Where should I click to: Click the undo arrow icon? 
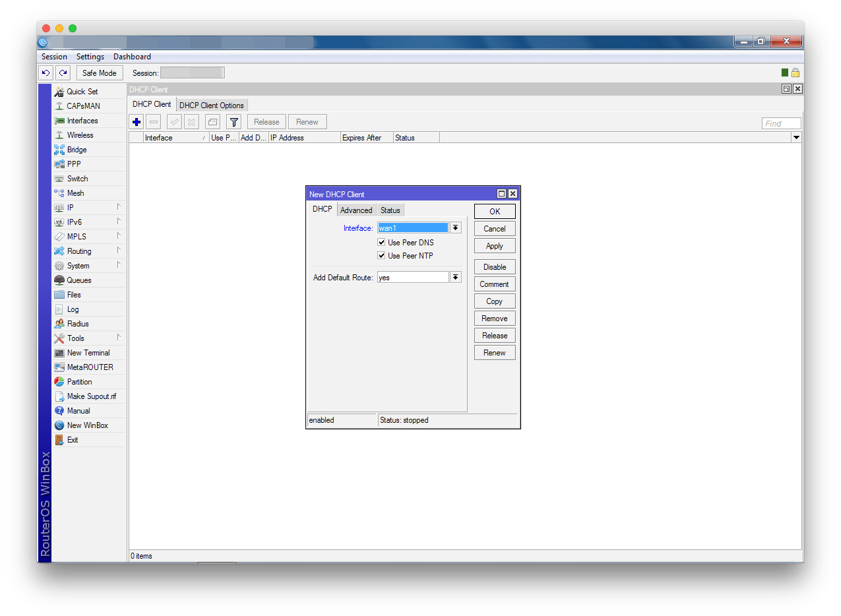(x=46, y=73)
